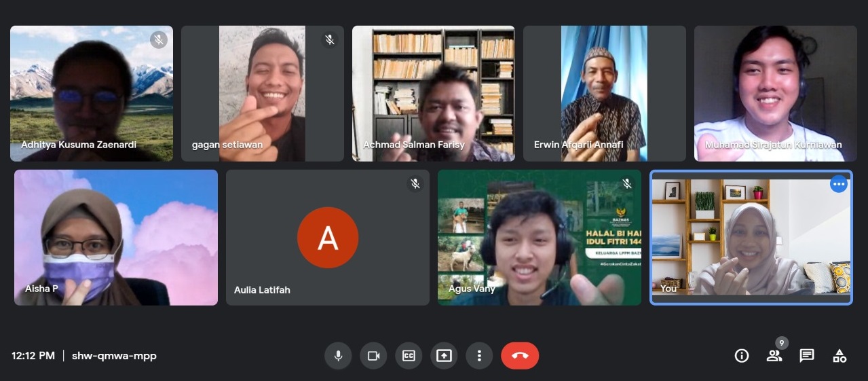Open the in-call chat panel
The height and width of the screenshot is (381, 868).
click(x=807, y=356)
